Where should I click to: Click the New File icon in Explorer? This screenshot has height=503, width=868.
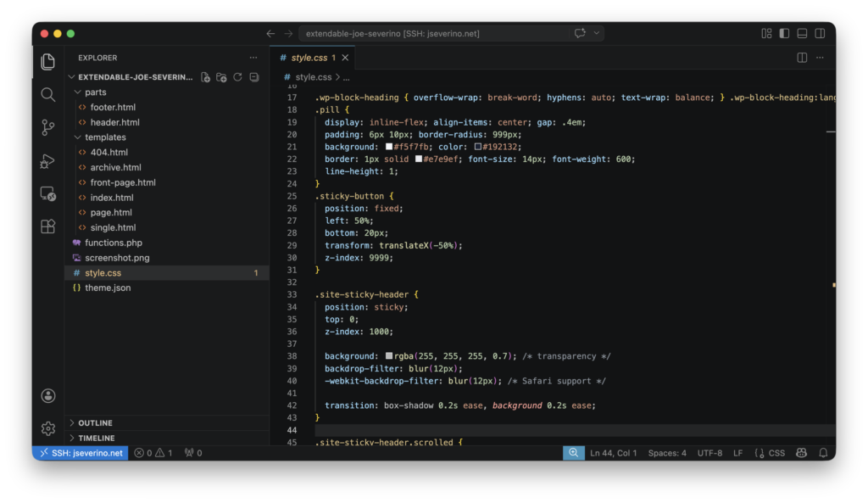click(205, 77)
